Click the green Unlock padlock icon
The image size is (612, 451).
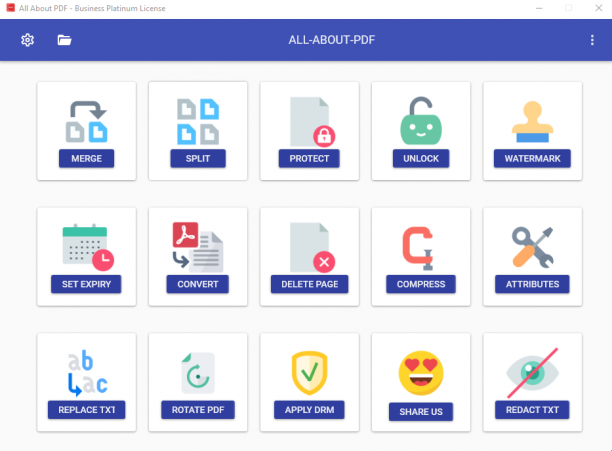pyautogui.click(x=421, y=121)
